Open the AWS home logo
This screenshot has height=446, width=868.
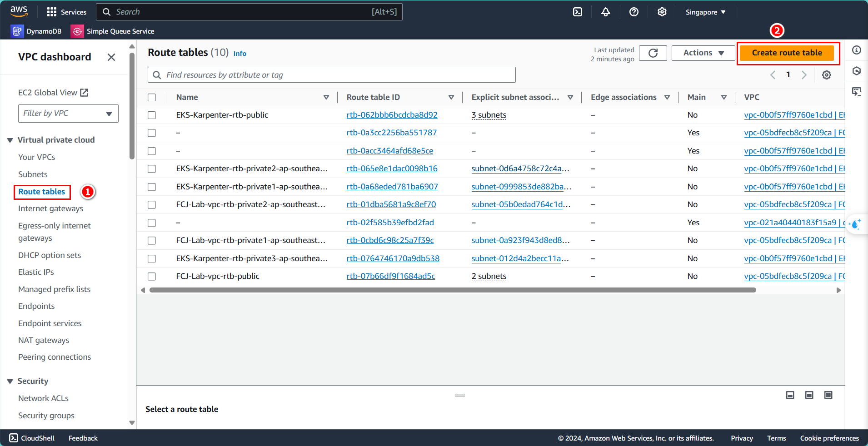tap(19, 11)
